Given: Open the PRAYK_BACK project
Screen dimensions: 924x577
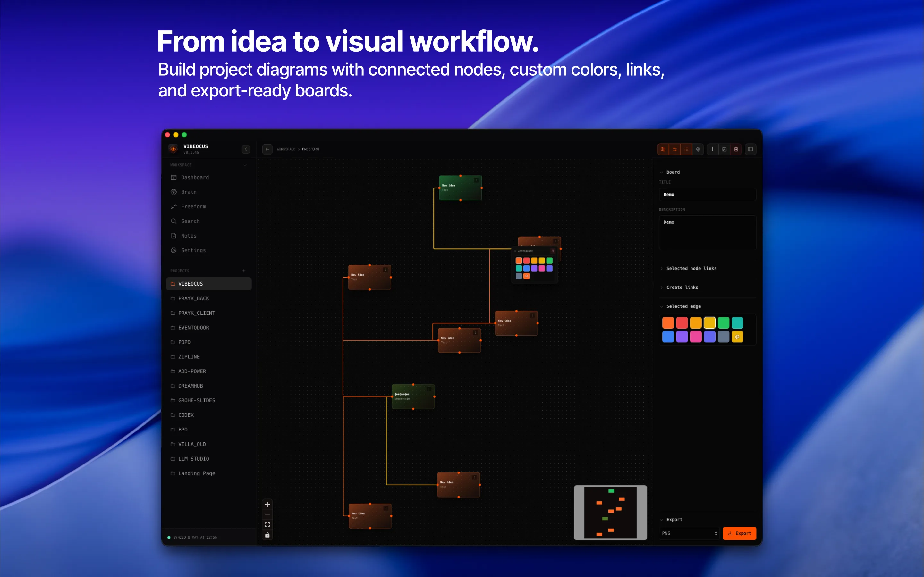Looking at the screenshot, I should 209,298.
